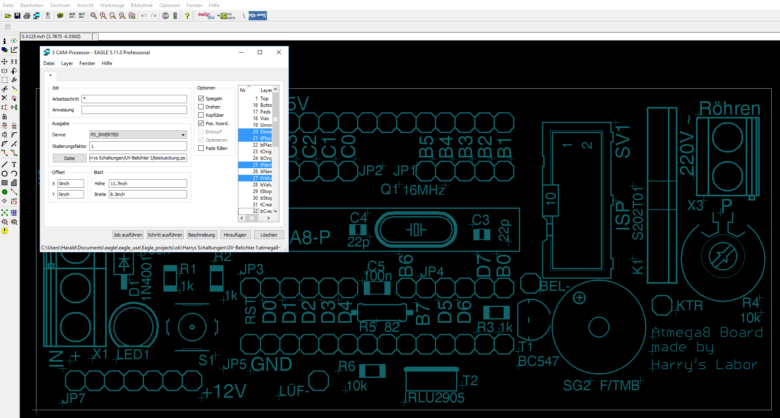Click layer list scroll-down arrow
780x418 pixels.
click(275, 211)
